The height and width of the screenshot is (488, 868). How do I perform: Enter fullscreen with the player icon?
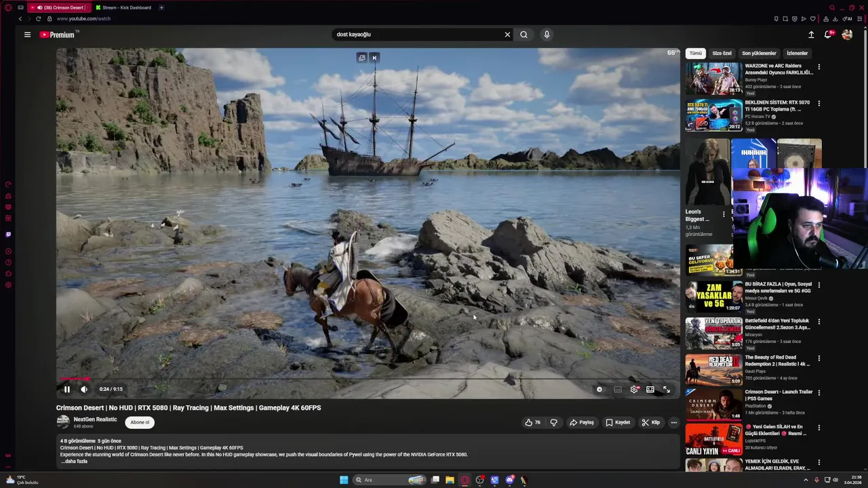667,389
